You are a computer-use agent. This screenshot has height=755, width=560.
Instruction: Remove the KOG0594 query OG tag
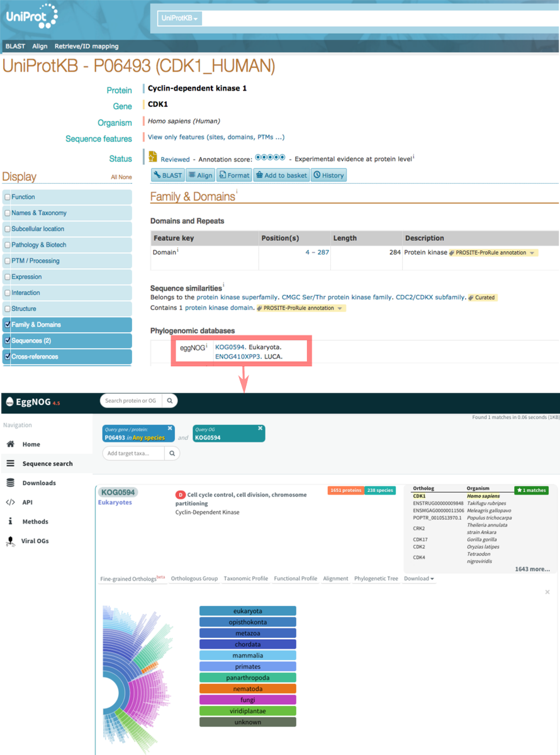pyautogui.click(x=260, y=428)
